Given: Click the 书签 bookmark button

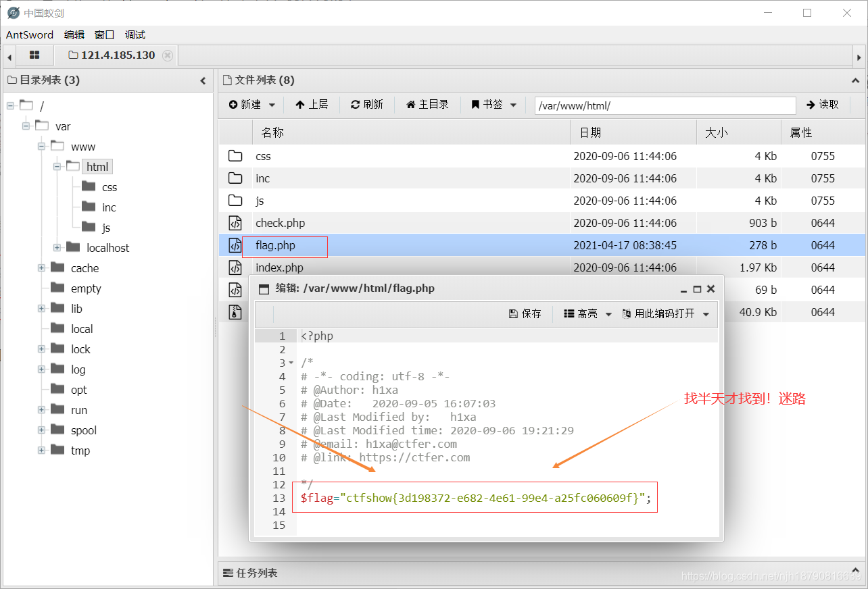Looking at the screenshot, I should [487, 105].
